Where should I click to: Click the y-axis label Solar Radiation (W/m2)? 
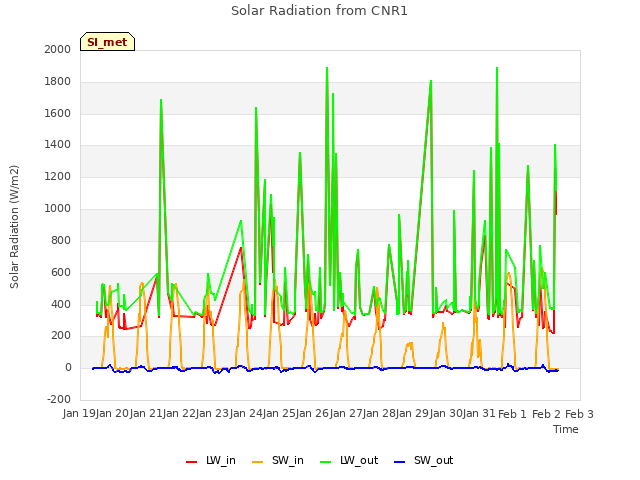tap(14, 227)
